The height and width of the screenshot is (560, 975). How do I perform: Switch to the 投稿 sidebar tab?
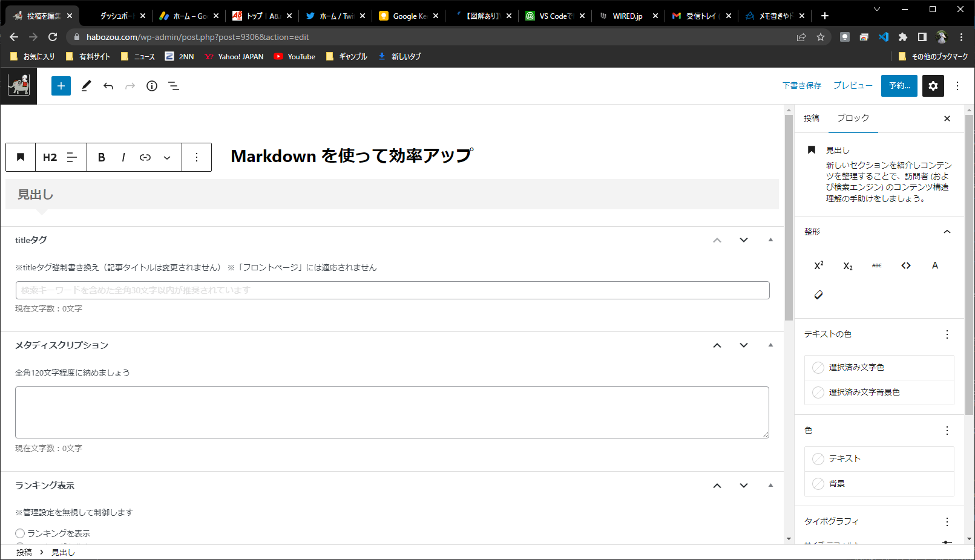pos(811,118)
